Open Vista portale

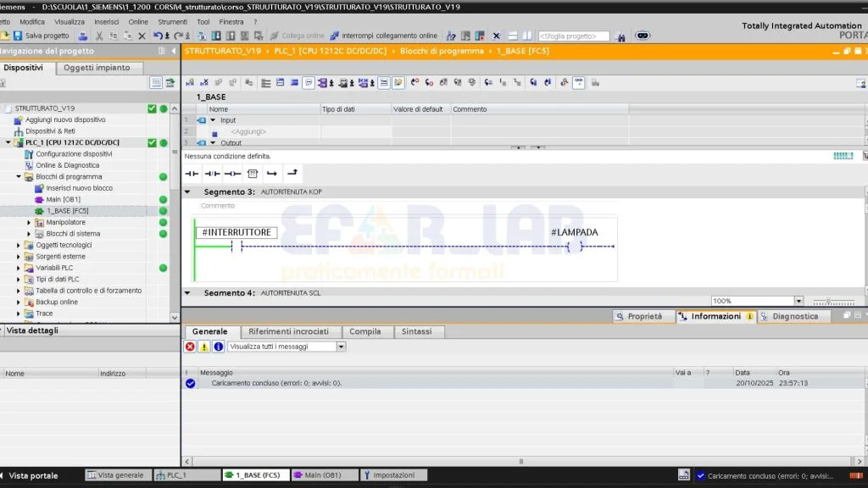coord(32,475)
